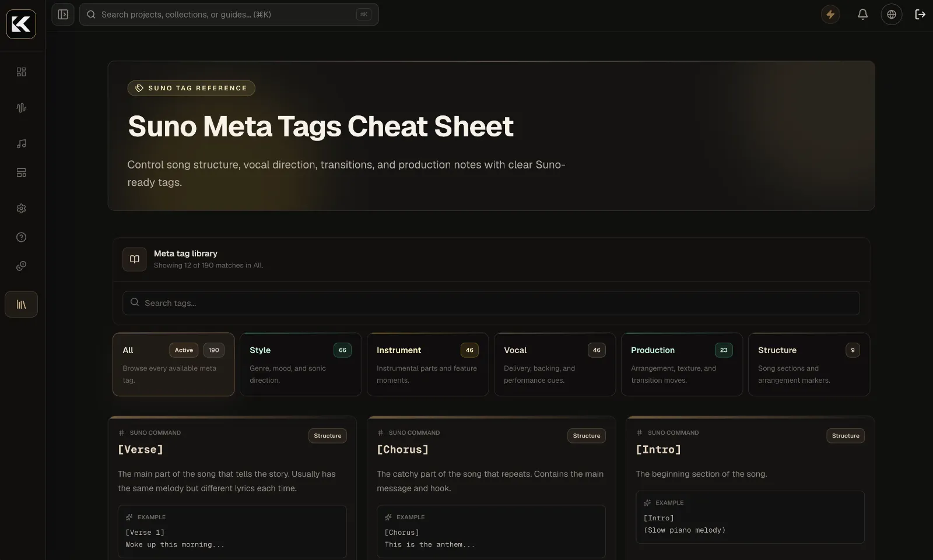This screenshot has height=560, width=933.
Task: Click the Intro example code box
Action: (750, 517)
